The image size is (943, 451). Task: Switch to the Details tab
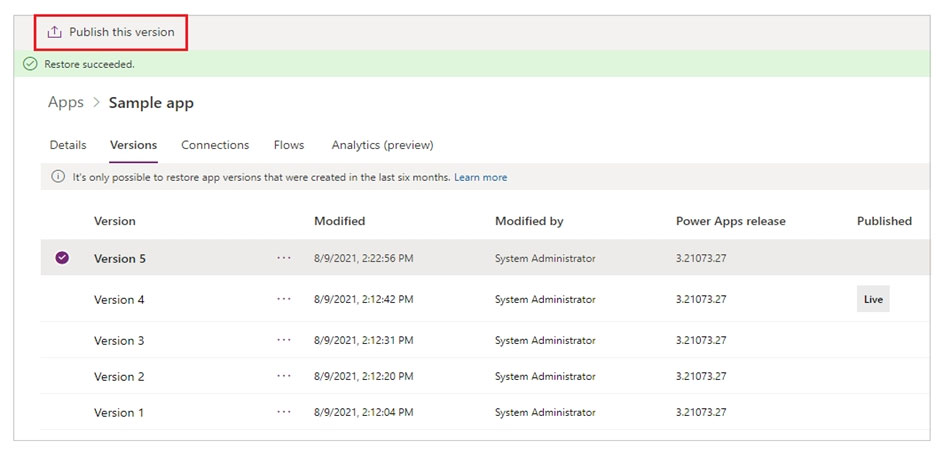(68, 145)
